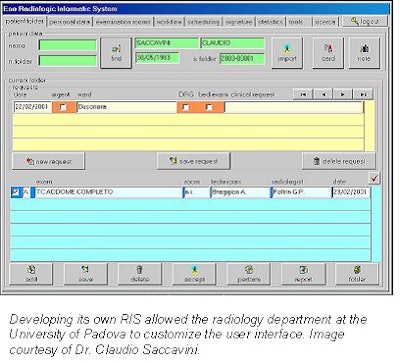Go to the previous request record

tap(323, 94)
